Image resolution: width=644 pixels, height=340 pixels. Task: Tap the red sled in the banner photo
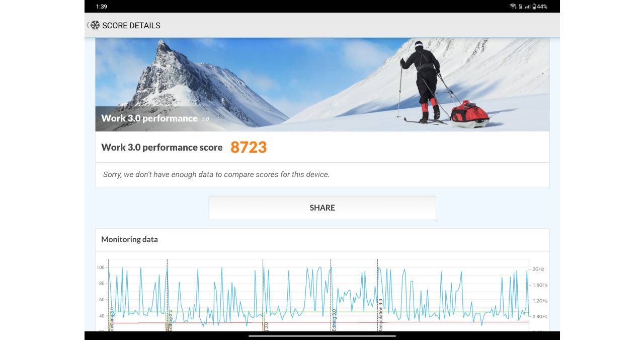tap(469, 113)
